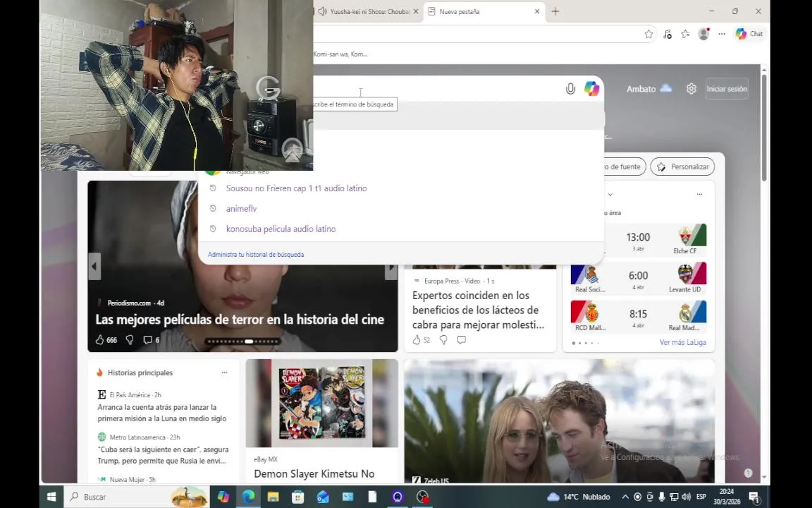Image resolution: width=812 pixels, height=508 pixels.
Task: Show hidden system tray icons
Action: click(x=625, y=497)
